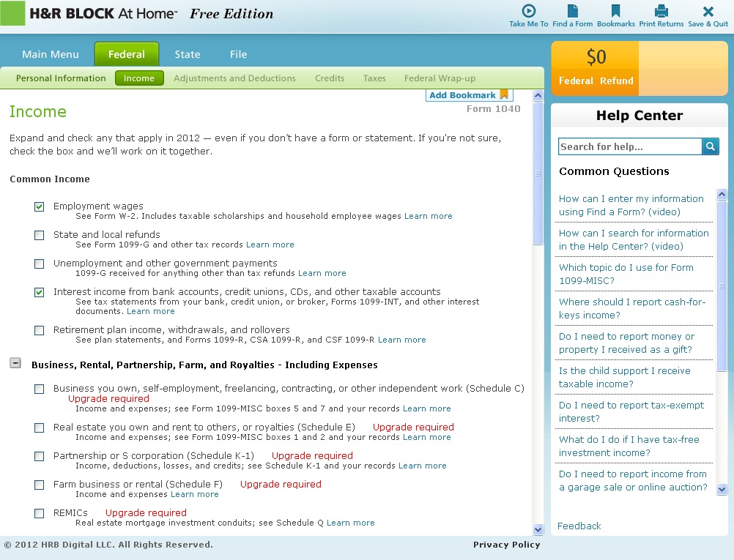Screen dimensions: 734x560
Task: Click the income page scrollbar down arrow
Action: (x=538, y=529)
